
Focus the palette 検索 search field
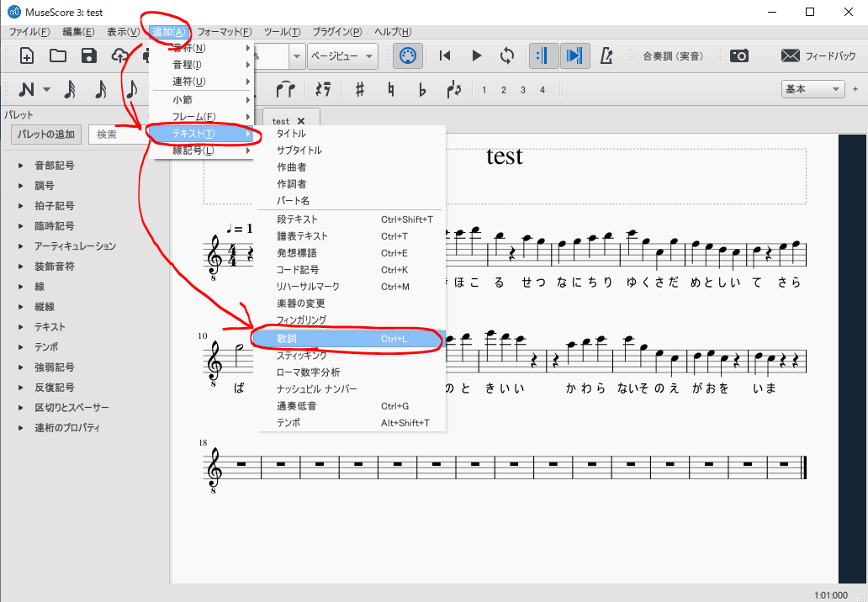(118, 134)
